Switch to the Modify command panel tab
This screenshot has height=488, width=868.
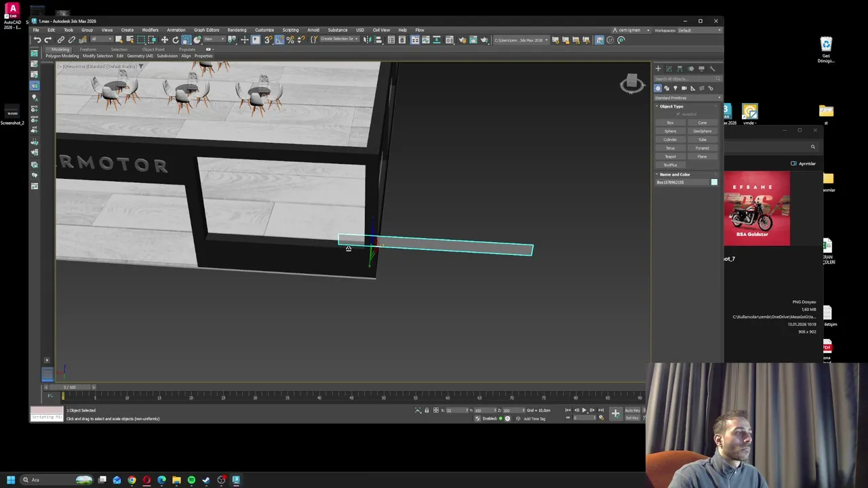pos(669,68)
